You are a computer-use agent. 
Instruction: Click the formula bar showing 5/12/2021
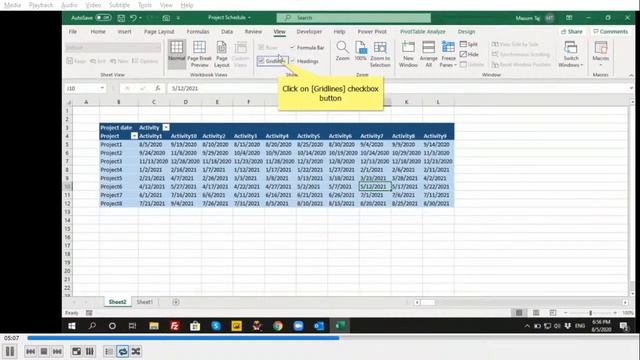pos(398,88)
